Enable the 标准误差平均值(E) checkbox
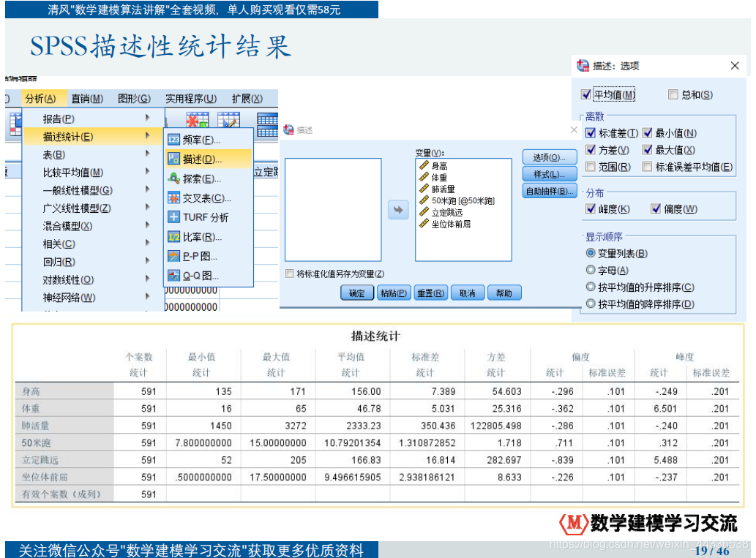The image size is (756, 558). click(648, 167)
